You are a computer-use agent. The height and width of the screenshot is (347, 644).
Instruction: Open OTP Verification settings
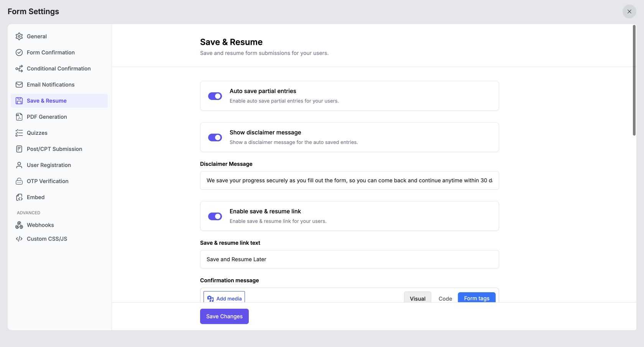(59, 181)
